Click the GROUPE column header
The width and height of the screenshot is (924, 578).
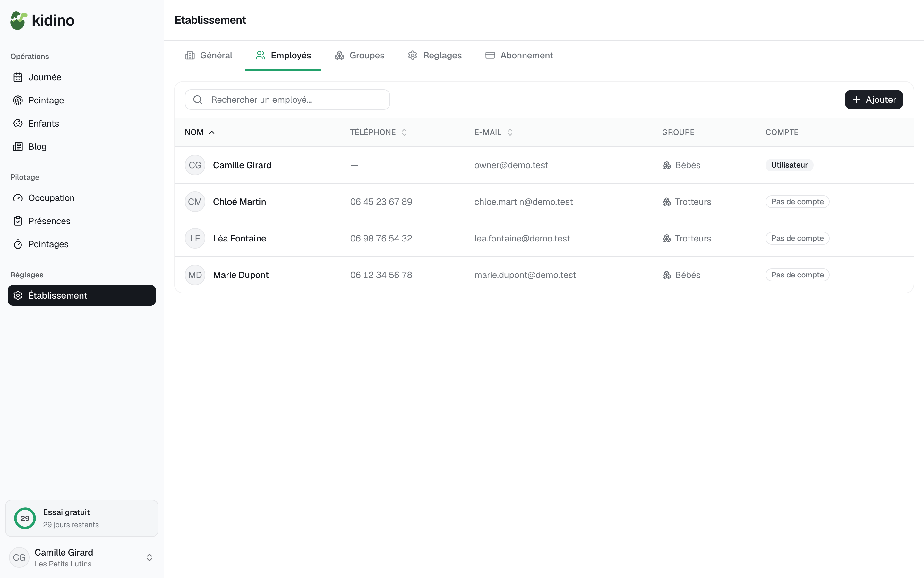678,132
